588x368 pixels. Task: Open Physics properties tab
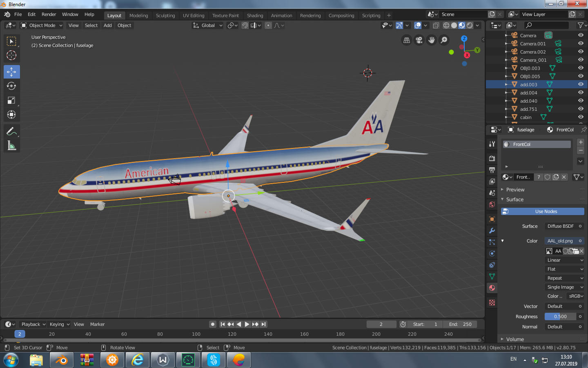pos(492,254)
